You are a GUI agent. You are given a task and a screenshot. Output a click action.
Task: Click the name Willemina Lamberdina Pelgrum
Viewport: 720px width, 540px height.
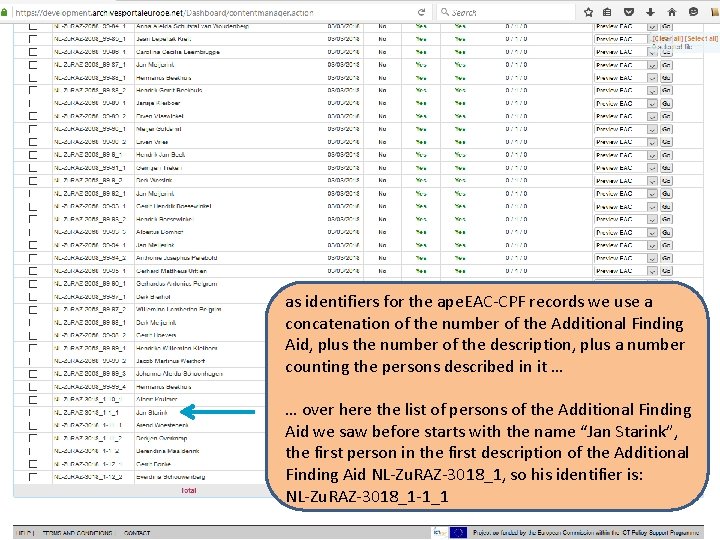point(179,309)
